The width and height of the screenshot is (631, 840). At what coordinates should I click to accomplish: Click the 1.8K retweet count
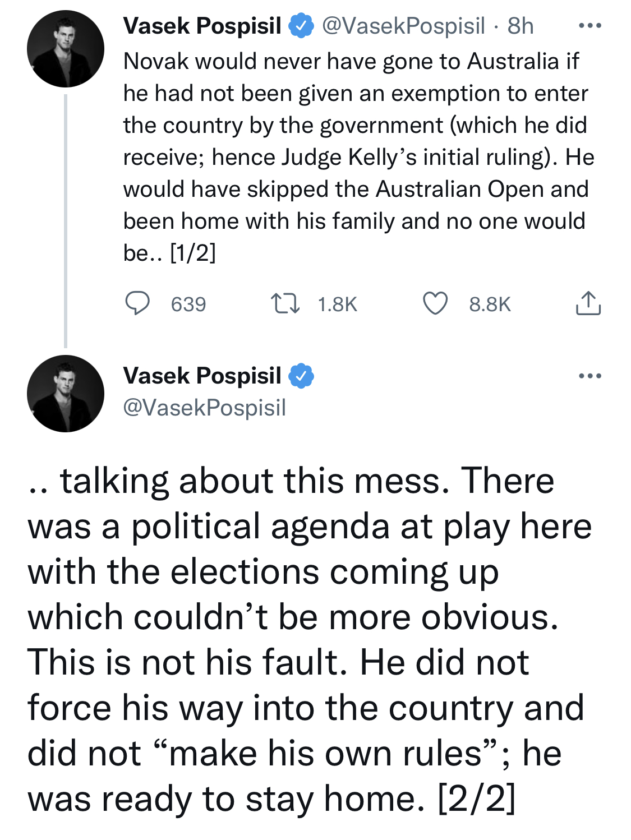pyautogui.click(x=337, y=304)
